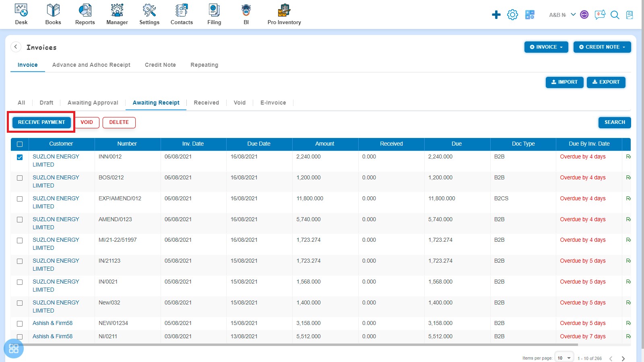644x362 pixels.
Task: Open the Reports module icon
Action: (x=85, y=10)
